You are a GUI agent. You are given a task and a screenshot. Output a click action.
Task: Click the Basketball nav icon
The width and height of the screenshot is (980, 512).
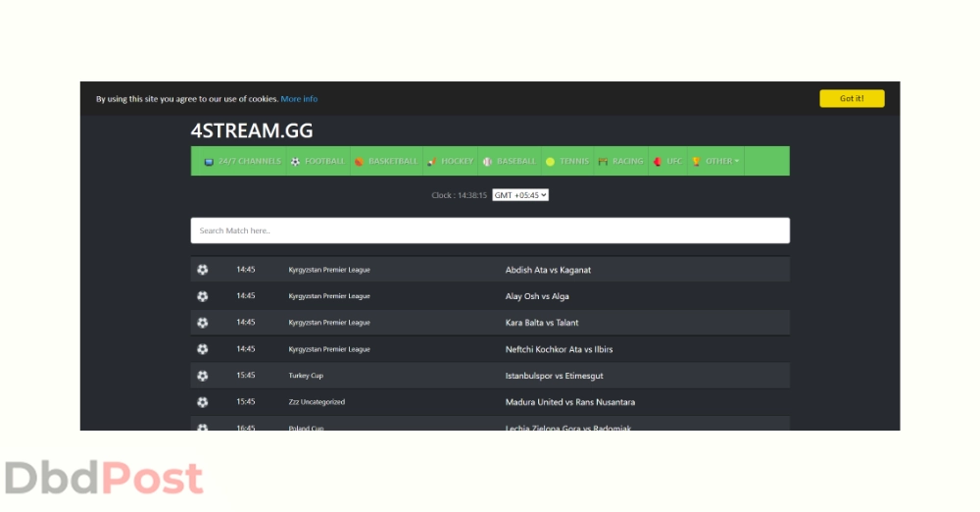[x=359, y=162]
